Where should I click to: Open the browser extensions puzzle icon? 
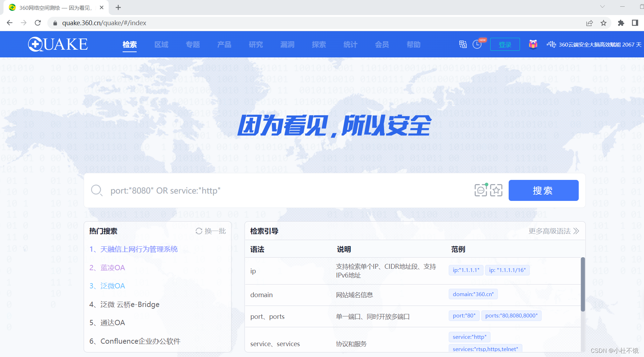[621, 23]
